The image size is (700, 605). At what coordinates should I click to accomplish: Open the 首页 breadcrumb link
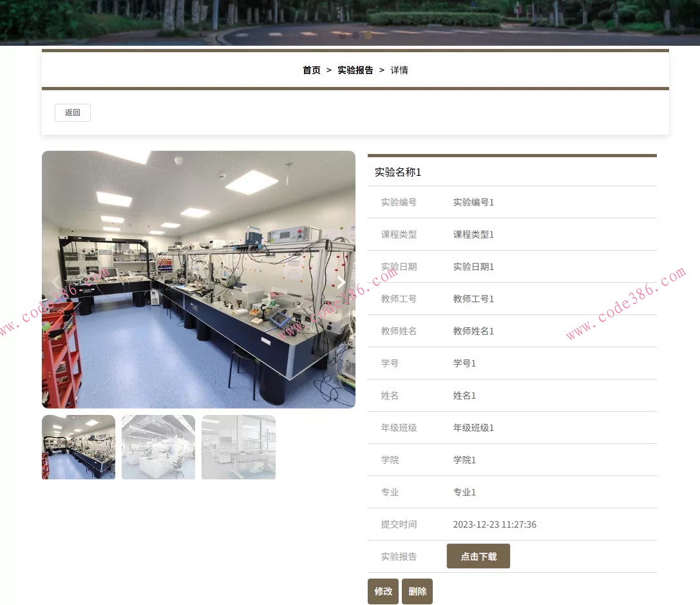pyautogui.click(x=311, y=70)
